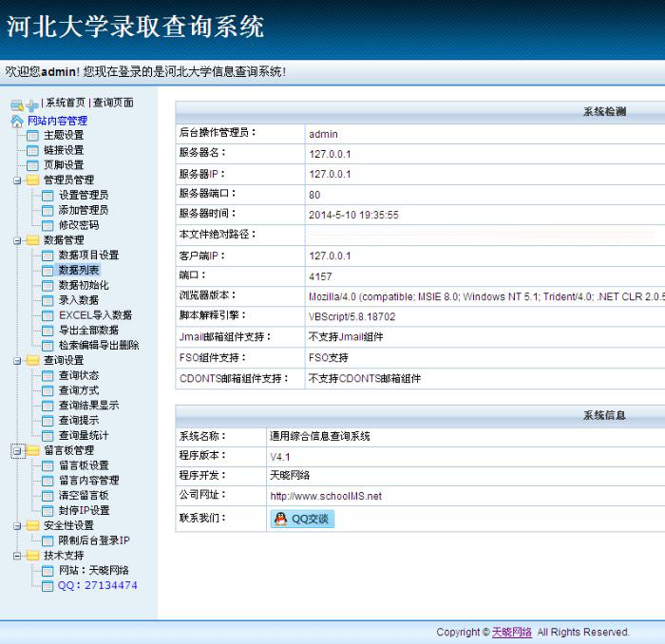The width and height of the screenshot is (665, 644).
Task: Collapse the 数据管理 tree node
Action: pos(17,240)
